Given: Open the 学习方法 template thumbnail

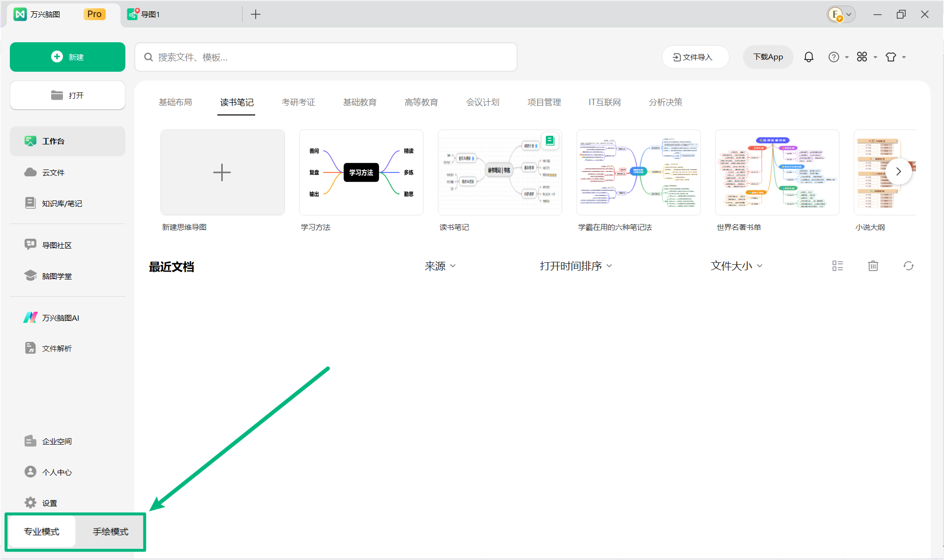Looking at the screenshot, I should [x=361, y=172].
